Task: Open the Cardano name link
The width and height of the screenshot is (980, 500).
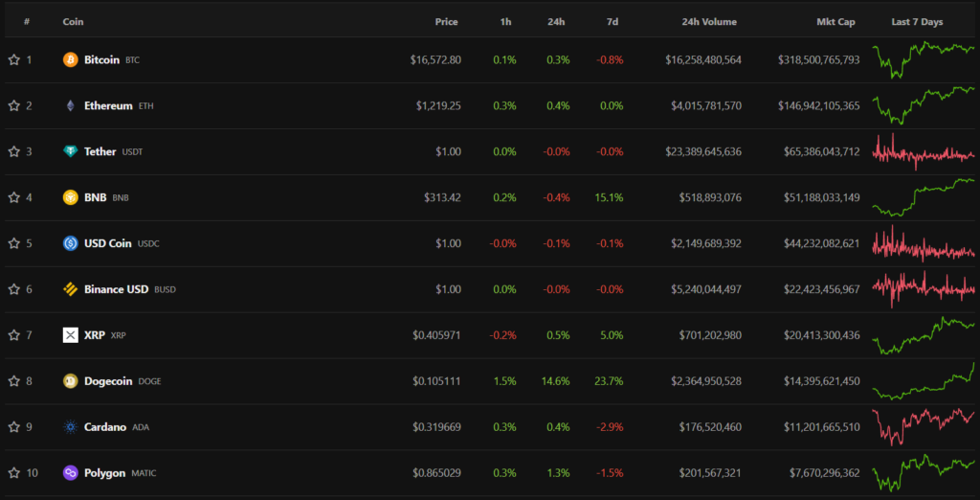Action: point(105,427)
